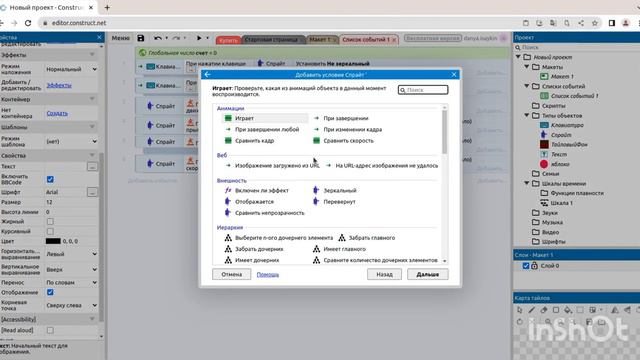
Task: Select Изображение загружено из URL condition
Action: click(x=277, y=165)
